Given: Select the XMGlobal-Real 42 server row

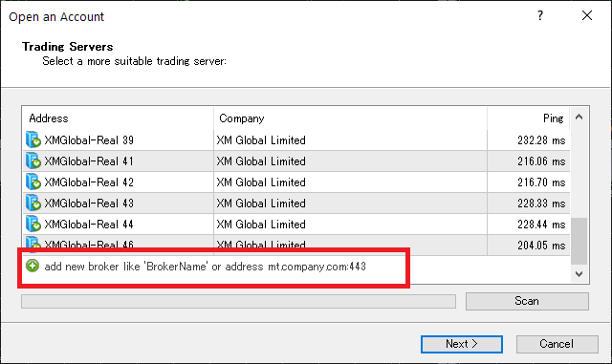Looking at the screenshot, I should (296, 182).
